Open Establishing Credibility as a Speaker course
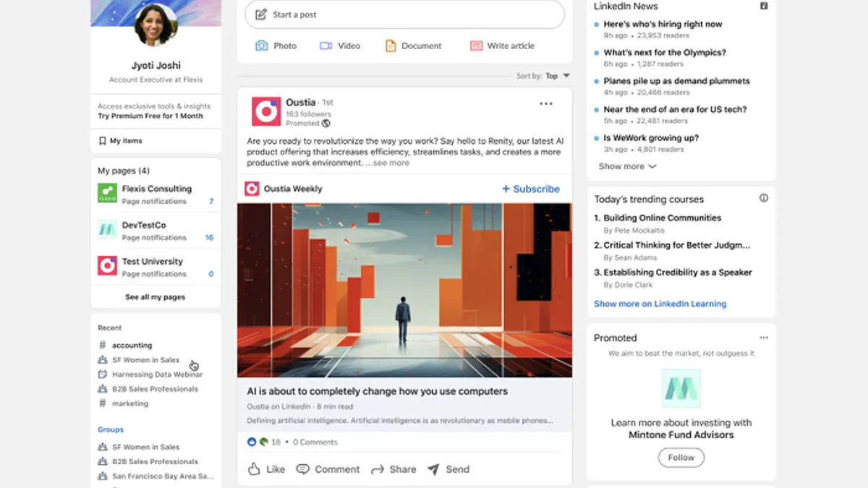The image size is (868, 488). tap(678, 273)
